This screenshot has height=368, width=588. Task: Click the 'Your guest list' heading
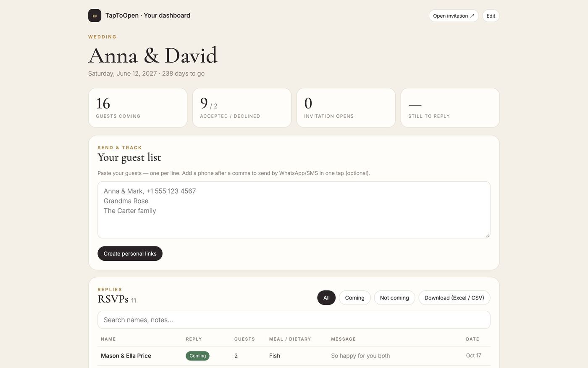click(129, 158)
